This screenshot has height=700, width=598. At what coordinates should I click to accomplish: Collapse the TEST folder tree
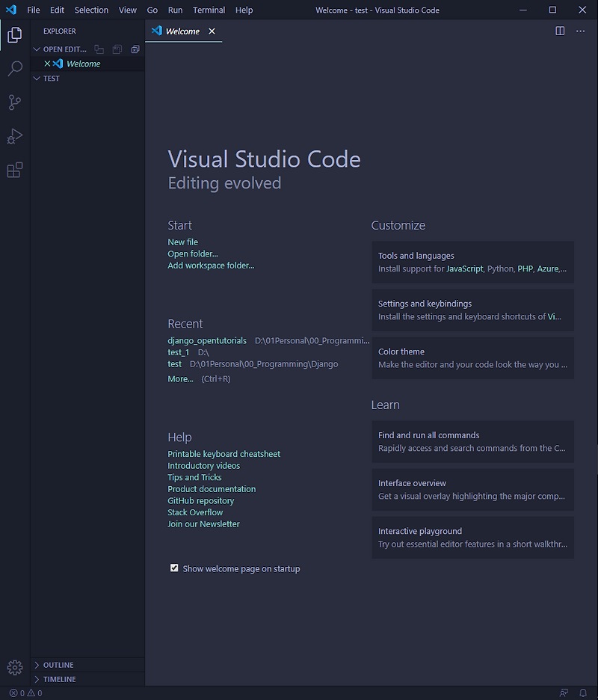(x=35, y=78)
